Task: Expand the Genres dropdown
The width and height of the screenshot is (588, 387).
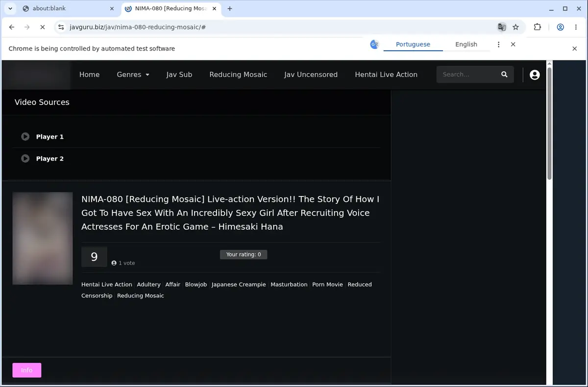Action: coord(133,74)
